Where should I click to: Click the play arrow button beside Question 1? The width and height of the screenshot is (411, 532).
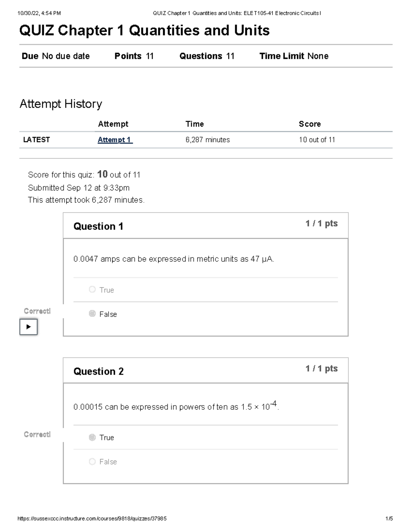tap(28, 327)
